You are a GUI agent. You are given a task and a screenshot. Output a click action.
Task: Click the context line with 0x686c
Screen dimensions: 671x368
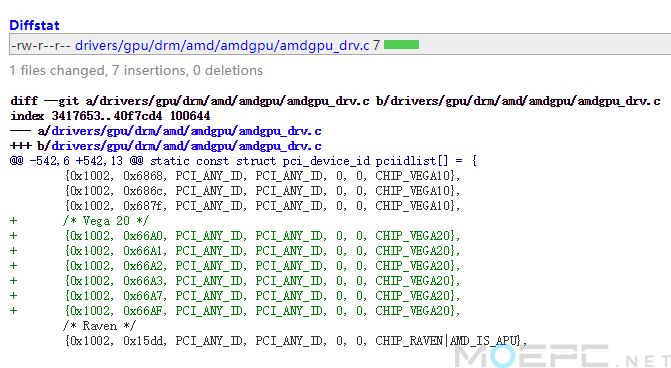pyautogui.click(x=262, y=191)
